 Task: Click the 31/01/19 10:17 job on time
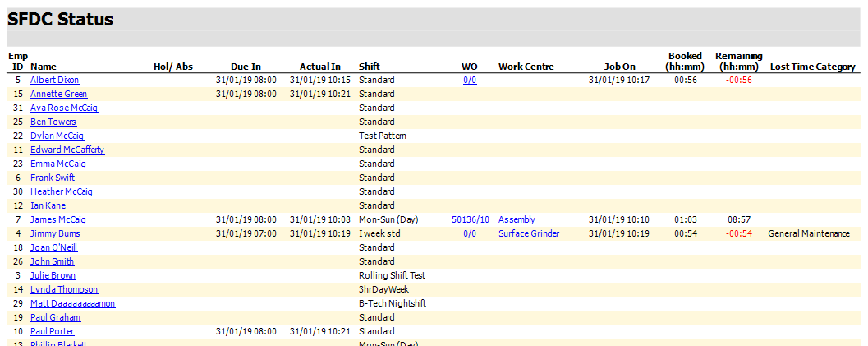pos(619,80)
